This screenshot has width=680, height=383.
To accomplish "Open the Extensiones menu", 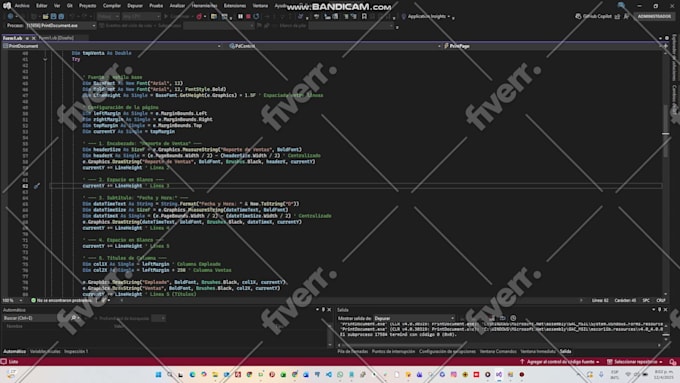I will (235, 6).
